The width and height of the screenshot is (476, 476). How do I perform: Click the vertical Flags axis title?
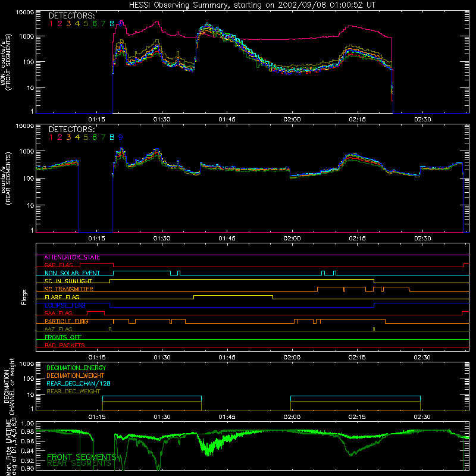tap(24, 297)
